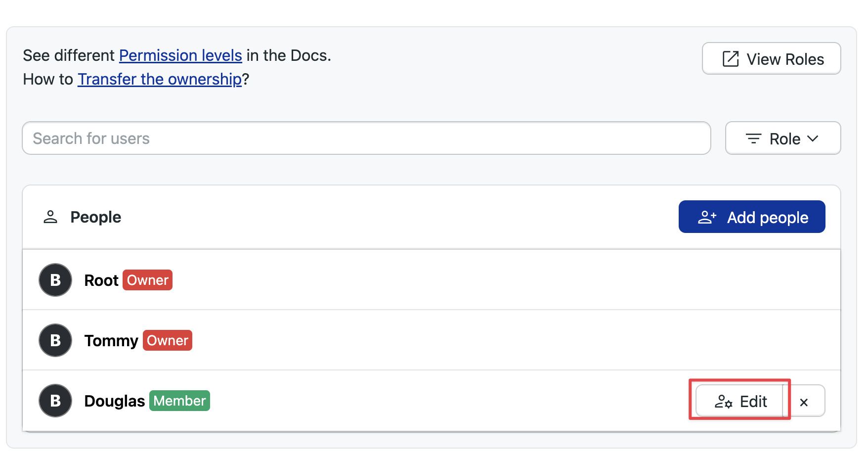Click the person icon next to People heading

[50, 217]
